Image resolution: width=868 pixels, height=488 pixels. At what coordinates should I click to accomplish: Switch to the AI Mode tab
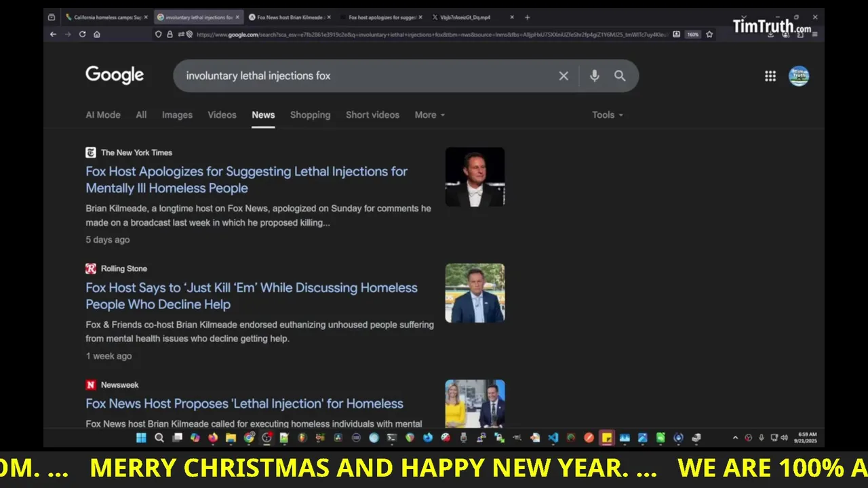point(103,115)
